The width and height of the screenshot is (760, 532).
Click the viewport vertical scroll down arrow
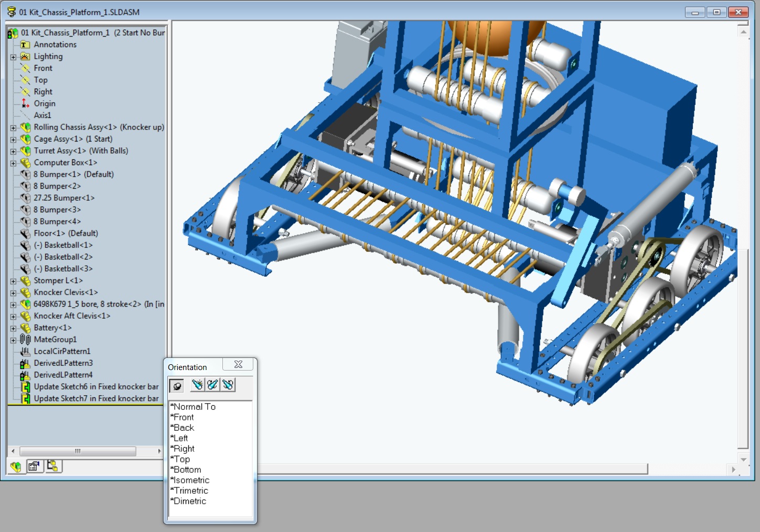(743, 459)
